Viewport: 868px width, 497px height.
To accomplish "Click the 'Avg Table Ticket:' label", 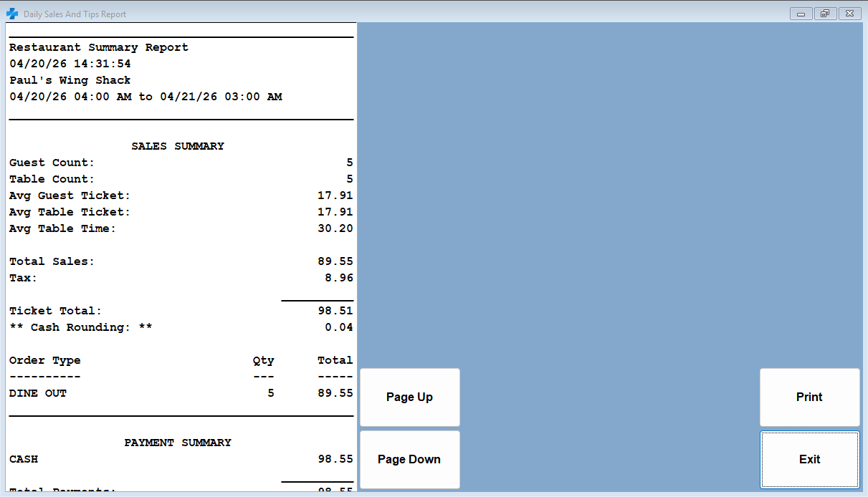I will [x=70, y=212].
